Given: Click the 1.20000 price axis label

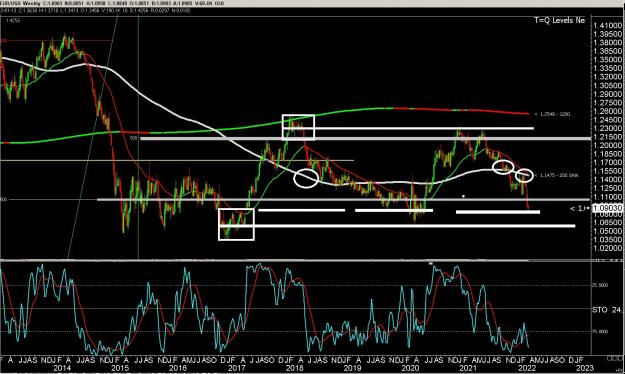Looking at the screenshot, I should tap(608, 146).
